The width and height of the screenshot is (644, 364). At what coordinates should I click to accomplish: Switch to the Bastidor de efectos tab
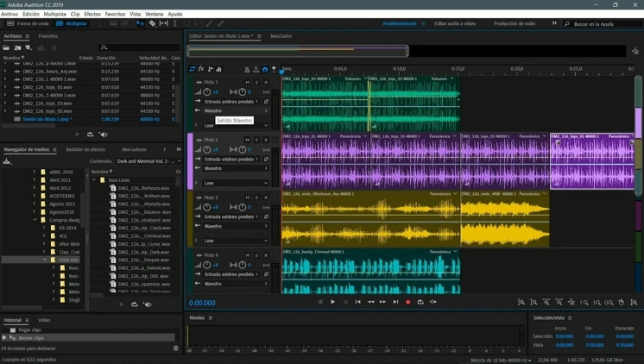click(85, 149)
